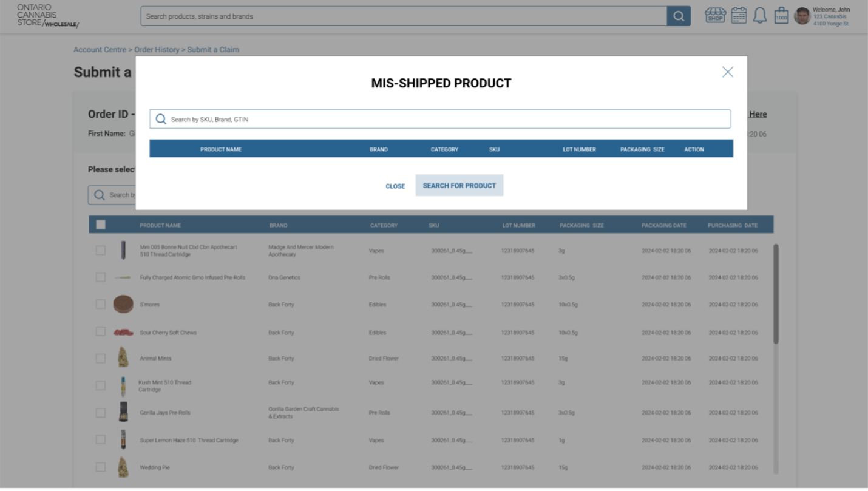Click the product name Wedding Pie
The image size is (868, 491).
tap(155, 468)
